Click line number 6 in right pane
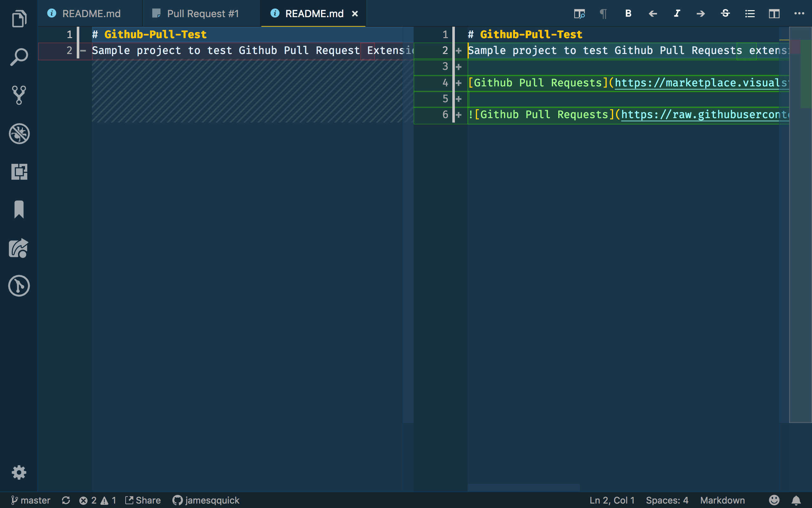This screenshot has width=812, height=508. coord(445,115)
